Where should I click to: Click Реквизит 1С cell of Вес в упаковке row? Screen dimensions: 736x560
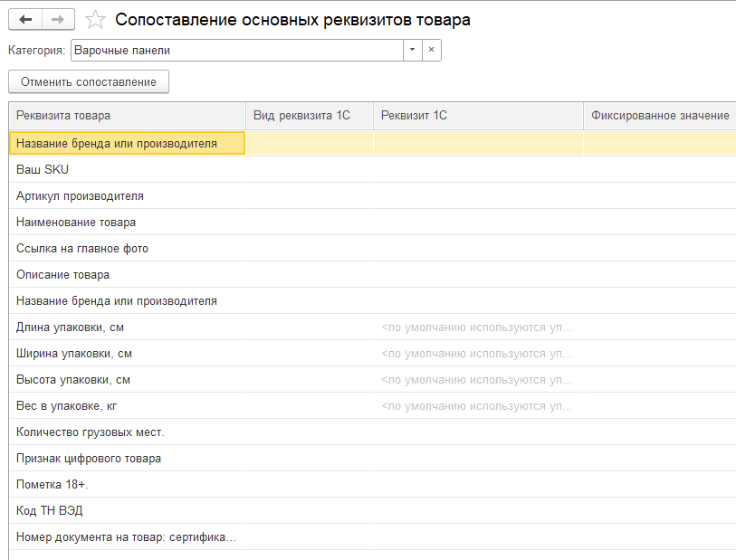[x=478, y=405]
